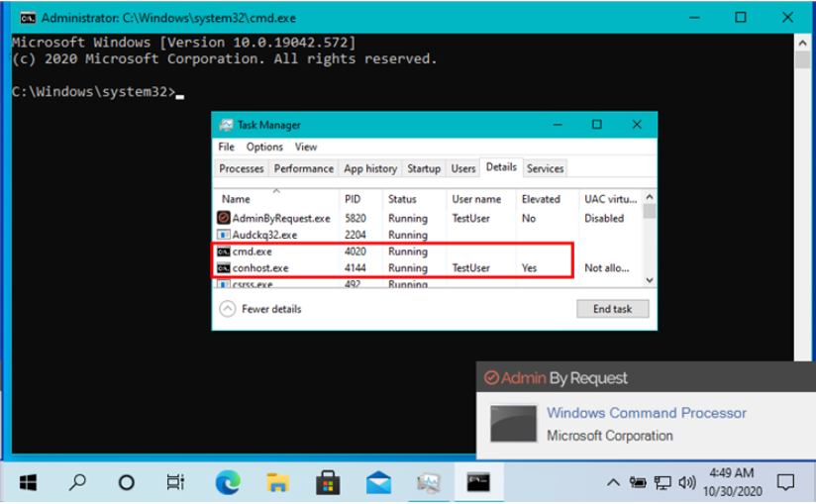This screenshot has width=816, height=504.
Task: Switch to Command Prompt via its taskbar icon
Action: [478, 482]
